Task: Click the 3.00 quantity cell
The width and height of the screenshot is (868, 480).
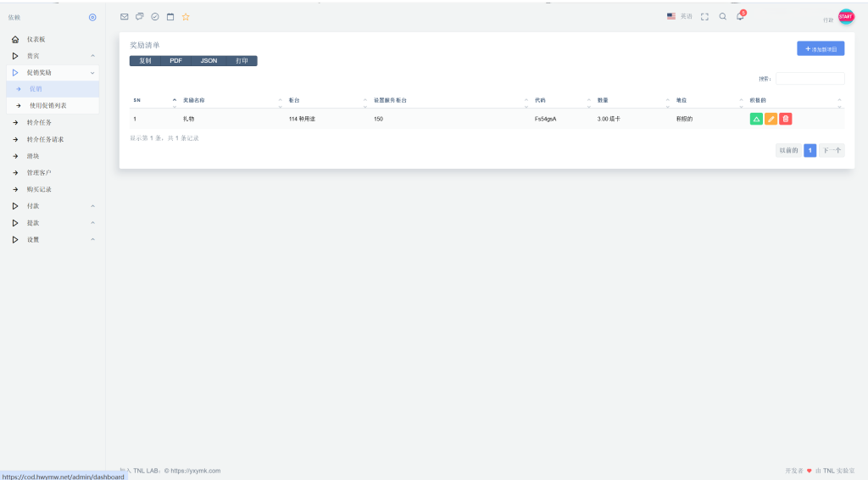Action: pyautogui.click(x=609, y=119)
